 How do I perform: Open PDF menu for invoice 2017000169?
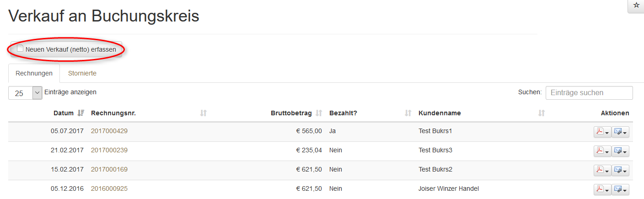(x=602, y=170)
